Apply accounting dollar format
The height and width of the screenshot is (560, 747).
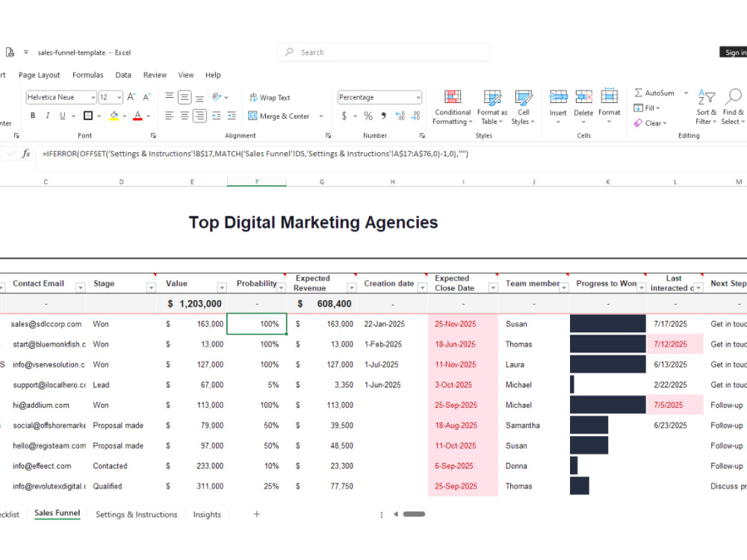pyautogui.click(x=344, y=116)
